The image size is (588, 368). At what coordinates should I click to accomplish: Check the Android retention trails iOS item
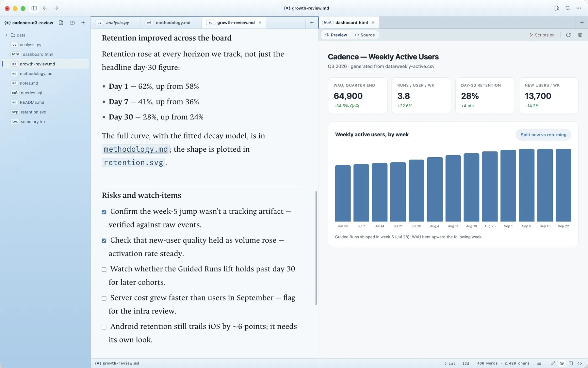coord(104,327)
